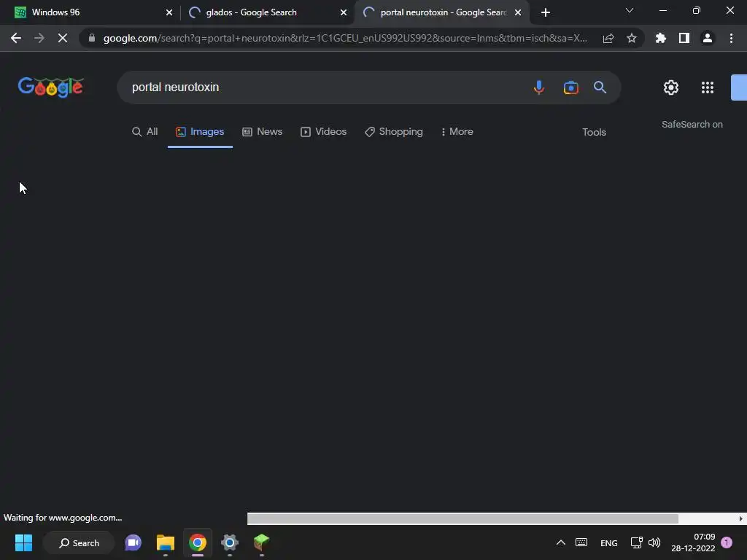
Task: Click the forward navigation arrow
Action: point(39,38)
